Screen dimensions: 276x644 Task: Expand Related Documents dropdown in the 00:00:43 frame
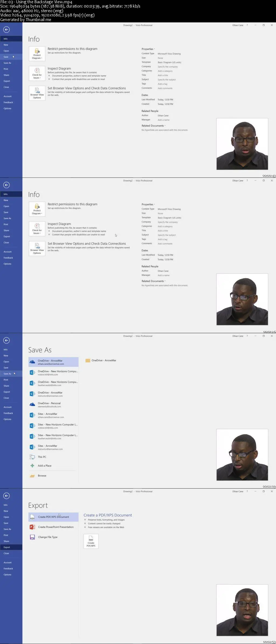pos(153,125)
